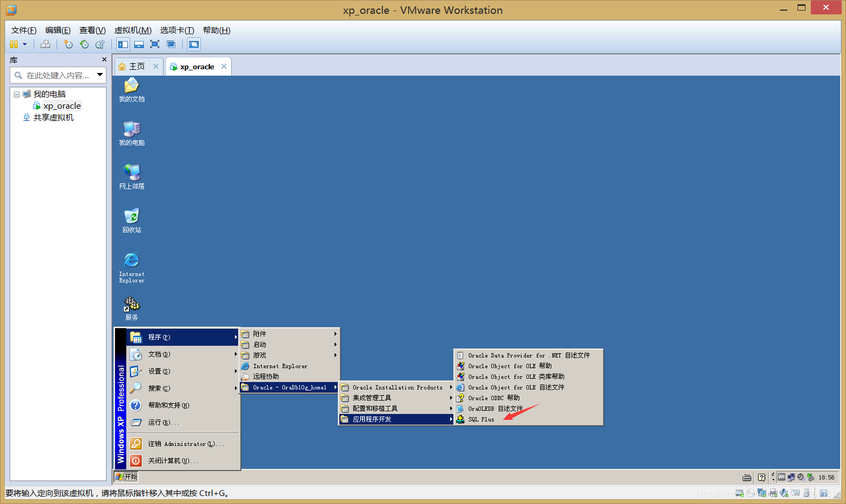The width and height of the screenshot is (846, 504).
Task: Click the language bar help icon
Action: click(x=762, y=477)
